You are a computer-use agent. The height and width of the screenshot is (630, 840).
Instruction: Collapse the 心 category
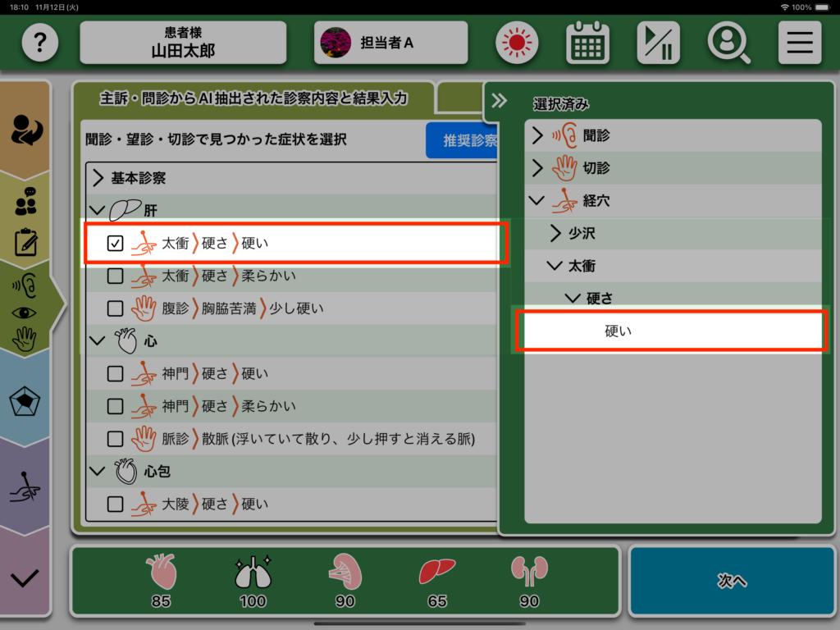pos(98,341)
